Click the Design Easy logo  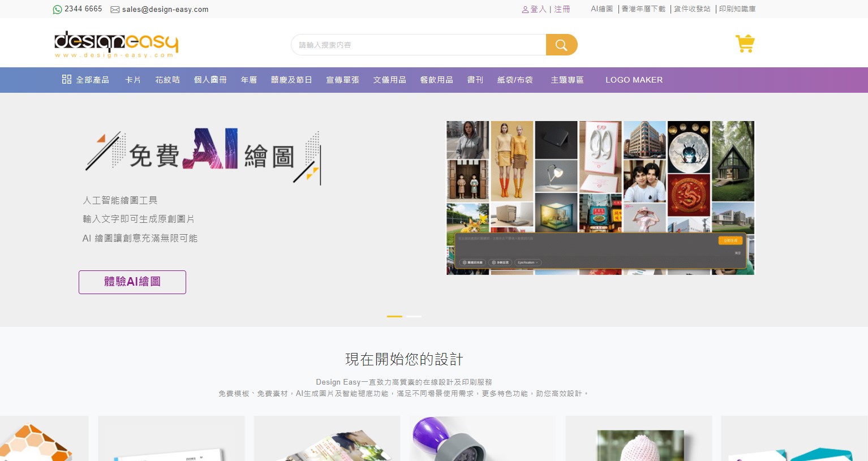[116, 44]
